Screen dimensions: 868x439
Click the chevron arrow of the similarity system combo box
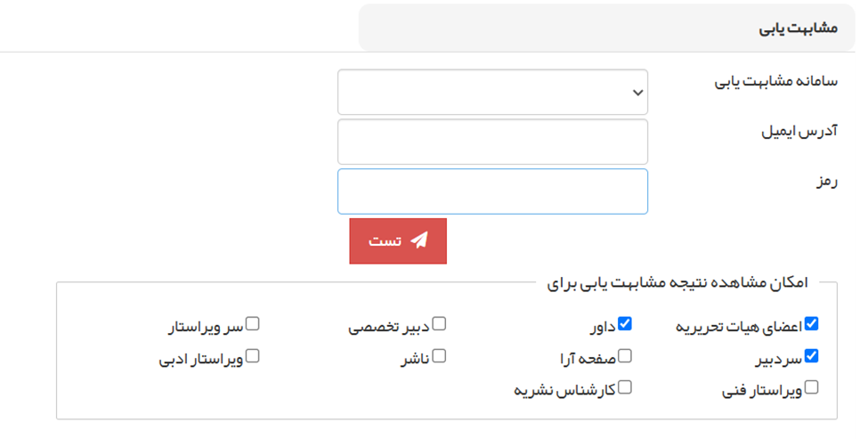(x=636, y=92)
